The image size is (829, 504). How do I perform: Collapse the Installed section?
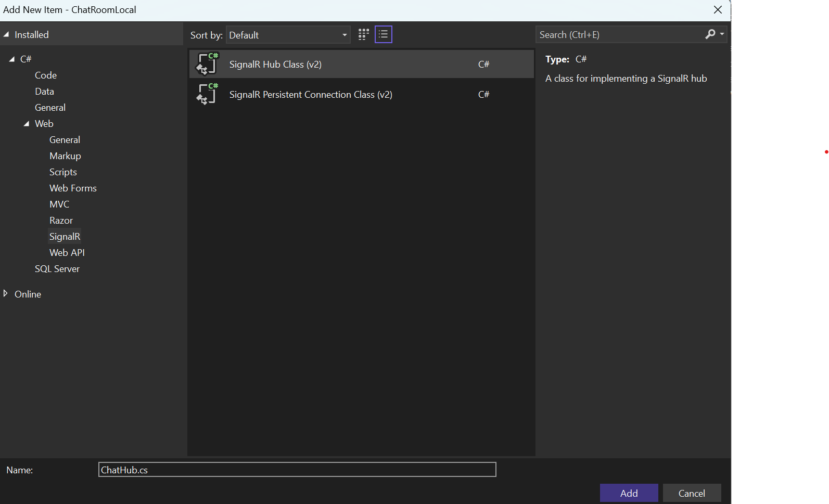pyautogui.click(x=6, y=35)
